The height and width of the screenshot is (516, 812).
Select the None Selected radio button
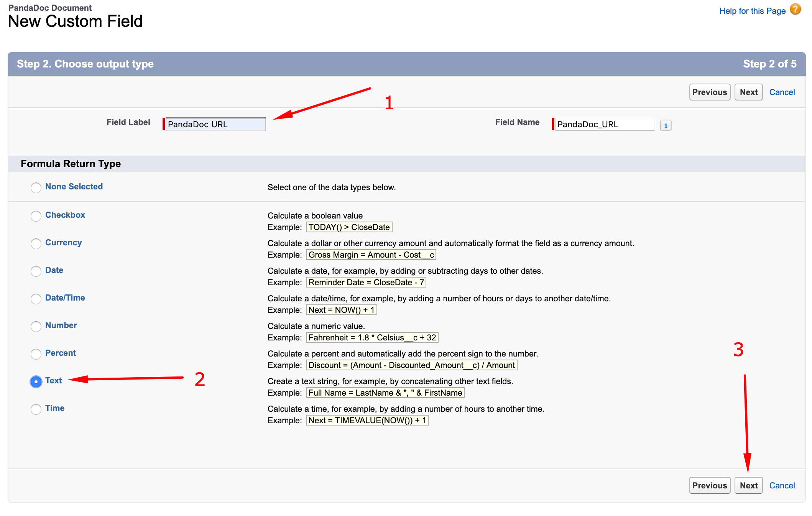point(36,187)
